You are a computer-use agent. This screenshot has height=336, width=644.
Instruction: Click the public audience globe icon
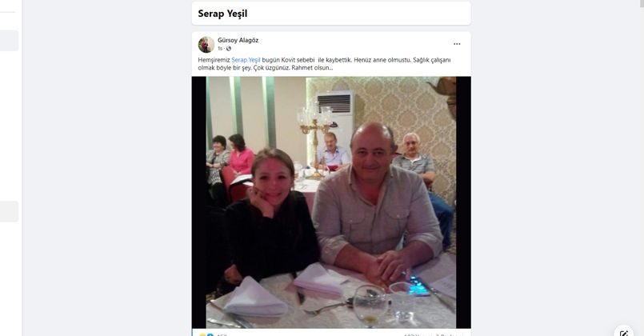[x=229, y=49]
